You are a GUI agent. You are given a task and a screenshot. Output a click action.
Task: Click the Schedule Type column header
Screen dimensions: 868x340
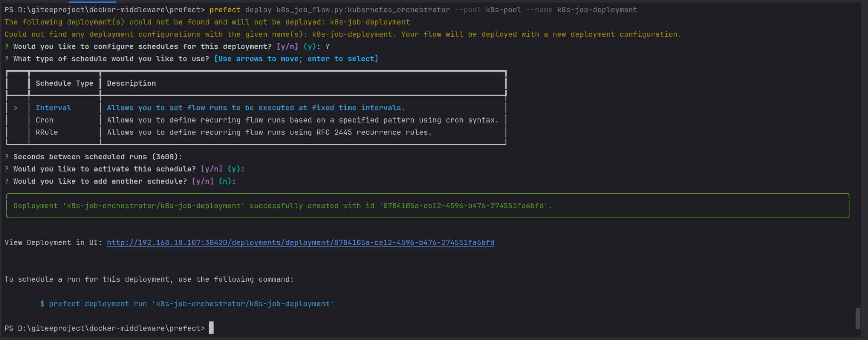(64, 83)
